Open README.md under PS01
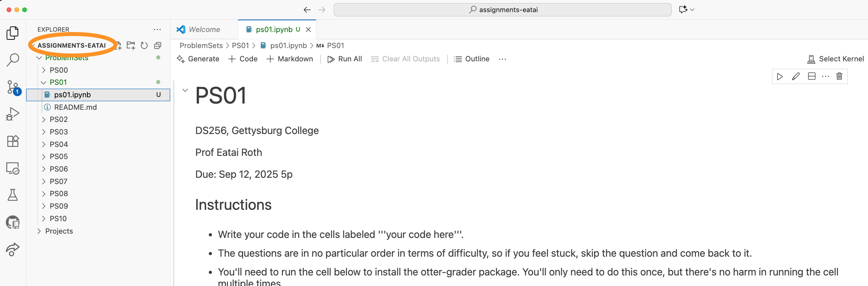The width and height of the screenshot is (868, 286). [x=75, y=107]
